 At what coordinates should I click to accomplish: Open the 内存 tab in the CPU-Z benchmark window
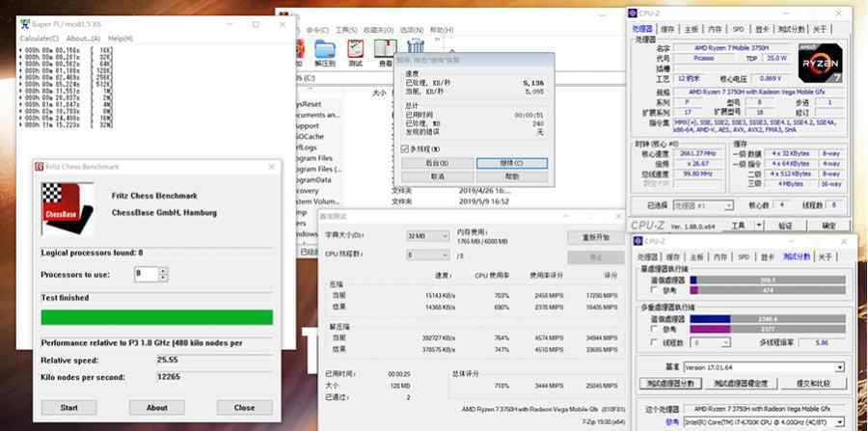point(720,256)
